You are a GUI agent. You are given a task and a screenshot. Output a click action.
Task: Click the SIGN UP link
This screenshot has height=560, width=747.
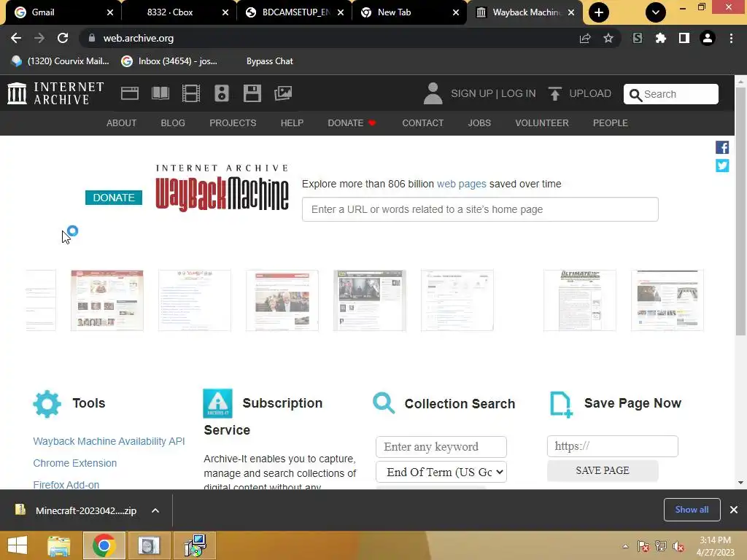(x=472, y=93)
